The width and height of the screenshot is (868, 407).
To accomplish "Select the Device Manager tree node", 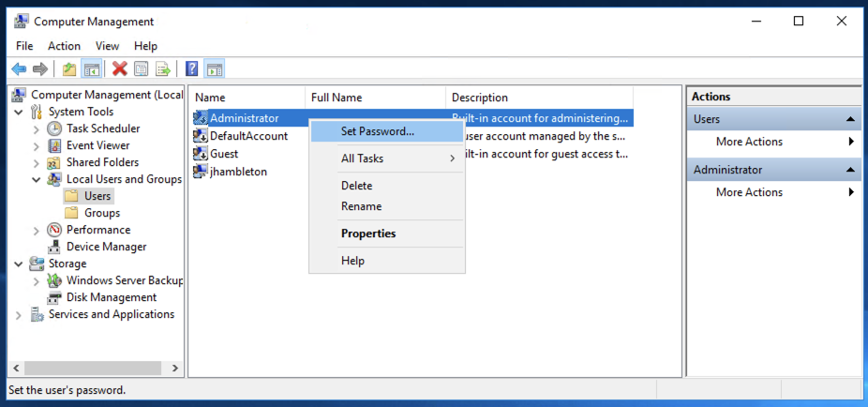I will (x=106, y=247).
